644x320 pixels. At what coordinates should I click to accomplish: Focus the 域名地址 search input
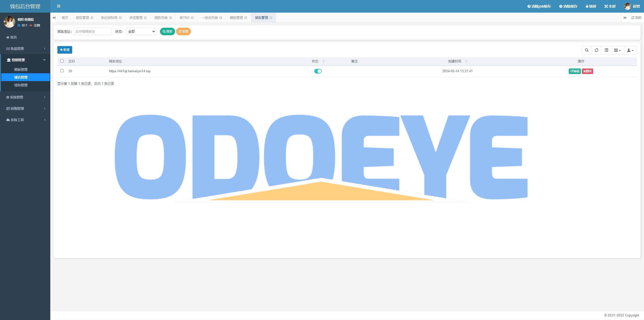tap(92, 31)
